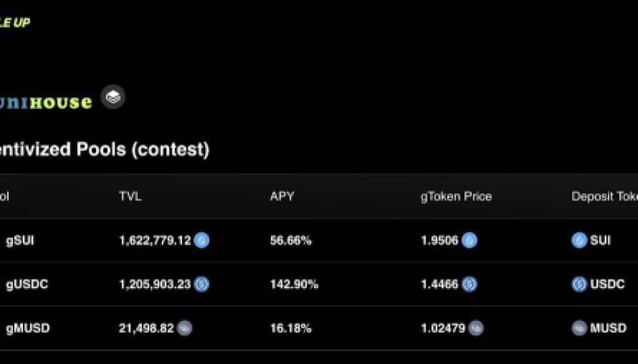Click the SUI deposit token icon
638x364 pixels.
579,240
